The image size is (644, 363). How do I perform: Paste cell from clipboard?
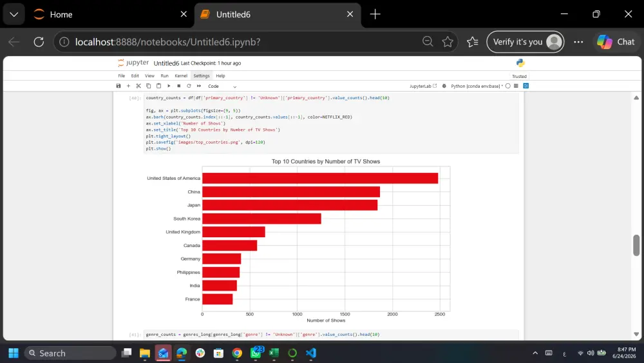[x=158, y=86]
